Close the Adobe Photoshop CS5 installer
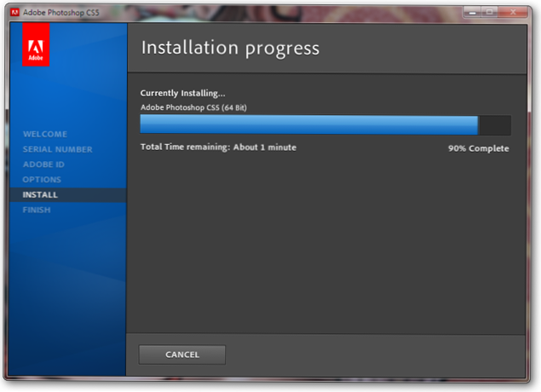 [513, 13]
